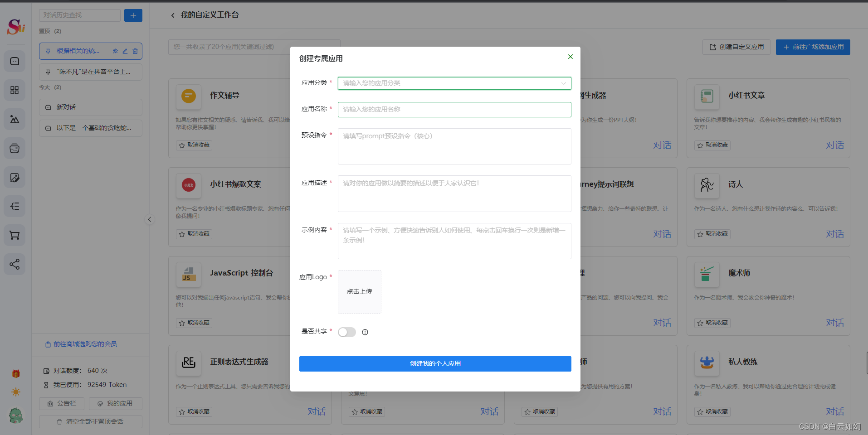Click 创建我的个人应用 button
Image resolution: width=868 pixels, height=435 pixels.
point(435,364)
